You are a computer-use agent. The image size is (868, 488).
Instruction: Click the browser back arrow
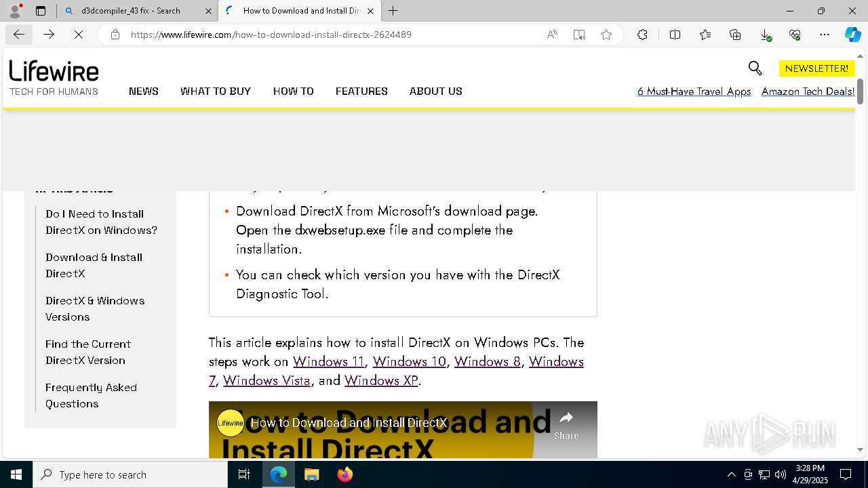pyautogui.click(x=19, y=35)
